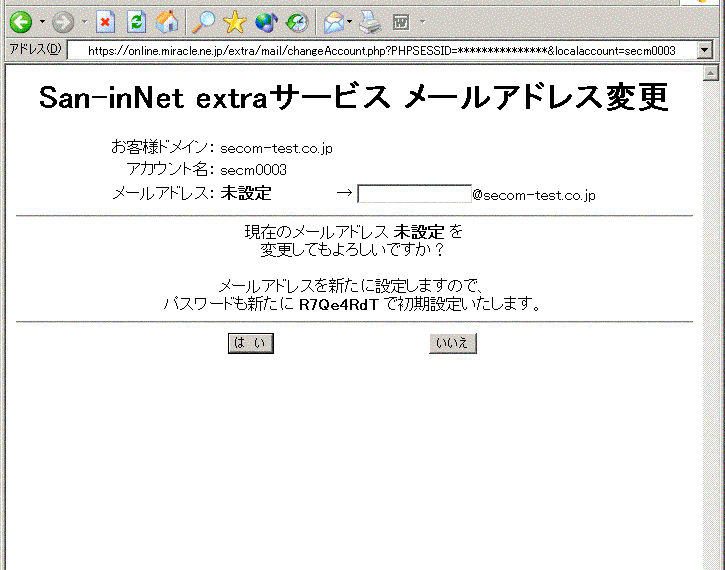Expand the Mail icon dropdown arrow
The height and width of the screenshot is (570, 725).
(349, 21)
